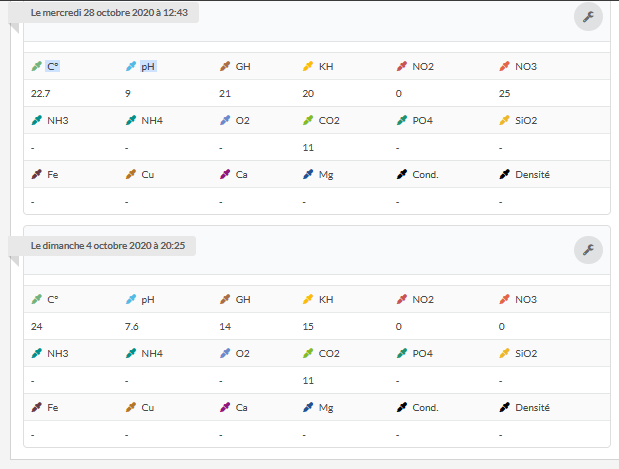Click highlighted pH label in first table
The width and height of the screenshot is (619, 469).
148,66
